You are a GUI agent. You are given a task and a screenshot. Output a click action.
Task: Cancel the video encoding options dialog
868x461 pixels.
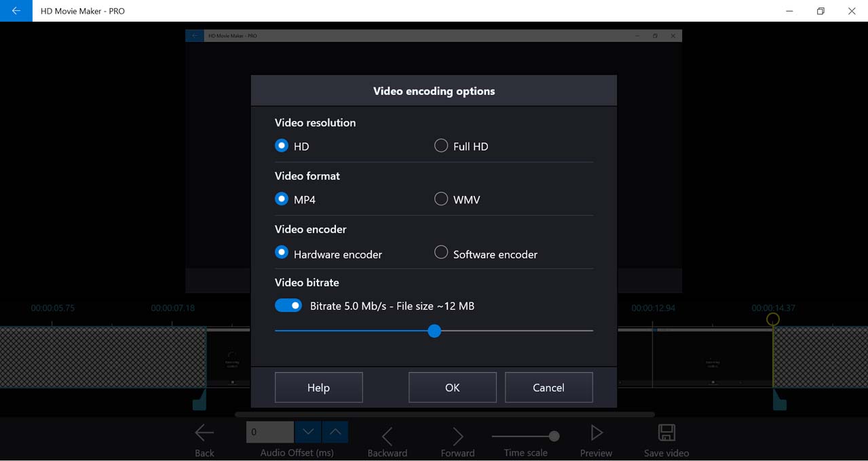pyautogui.click(x=548, y=388)
